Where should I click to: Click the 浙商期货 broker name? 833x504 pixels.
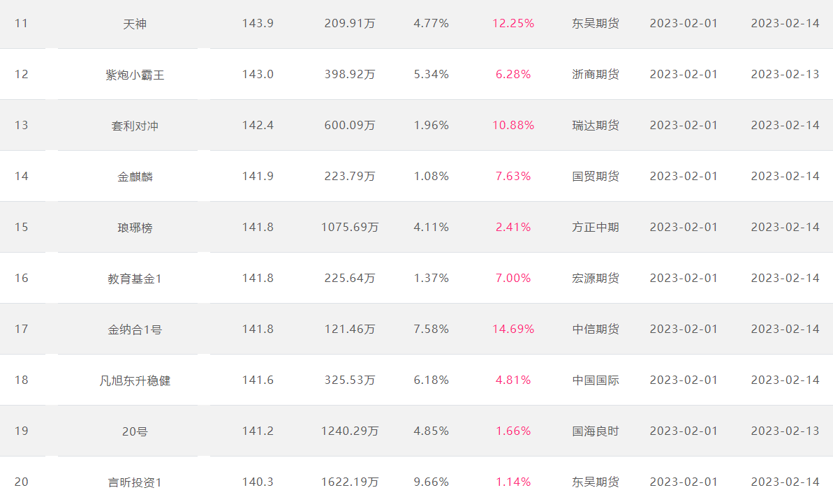click(595, 75)
